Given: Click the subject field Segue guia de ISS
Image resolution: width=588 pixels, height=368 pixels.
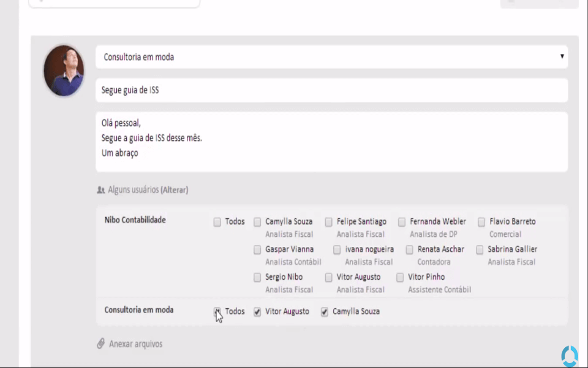Looking at the screenshot, I should [331, 90].
